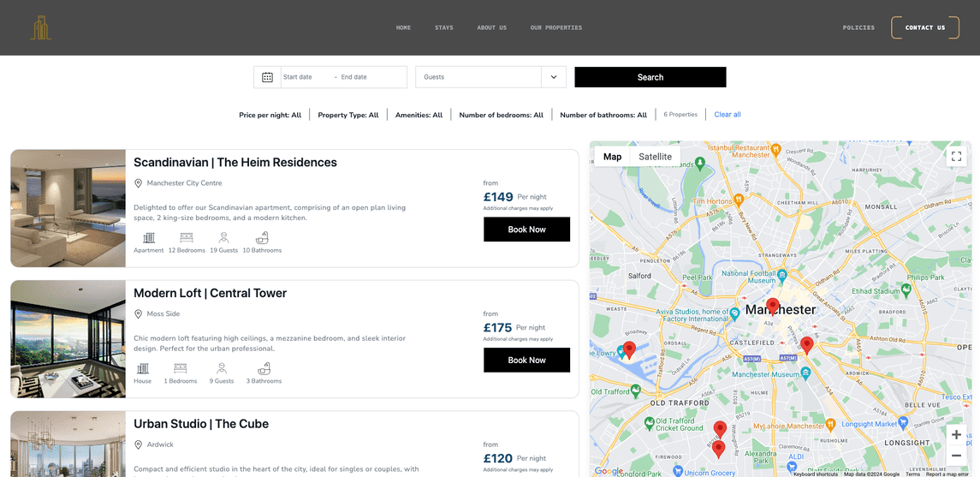Open Scandinavian | The Heim Residences title
The height and width of the screenshot is (477, 980).
235,163
